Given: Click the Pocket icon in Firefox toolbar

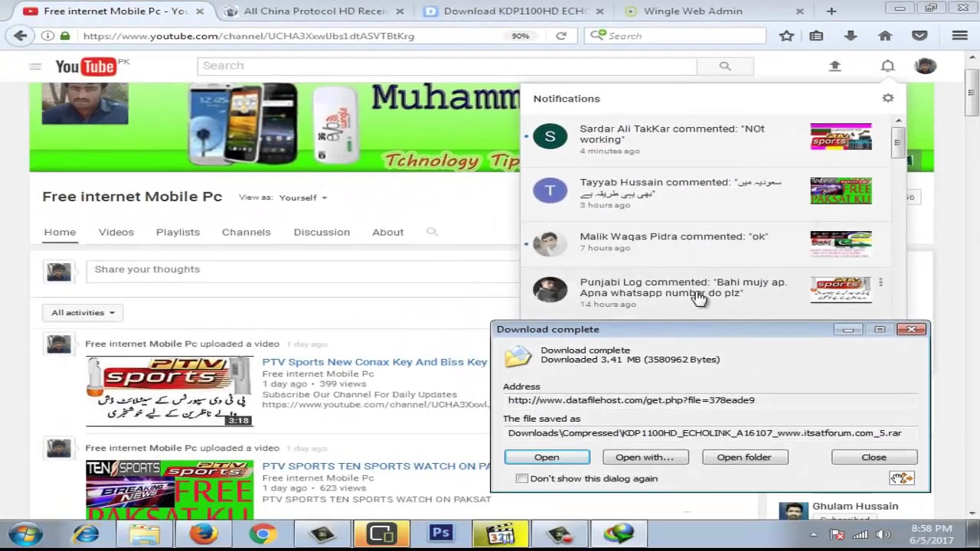Looking at the screenshot, I should [x=920, y=36].
